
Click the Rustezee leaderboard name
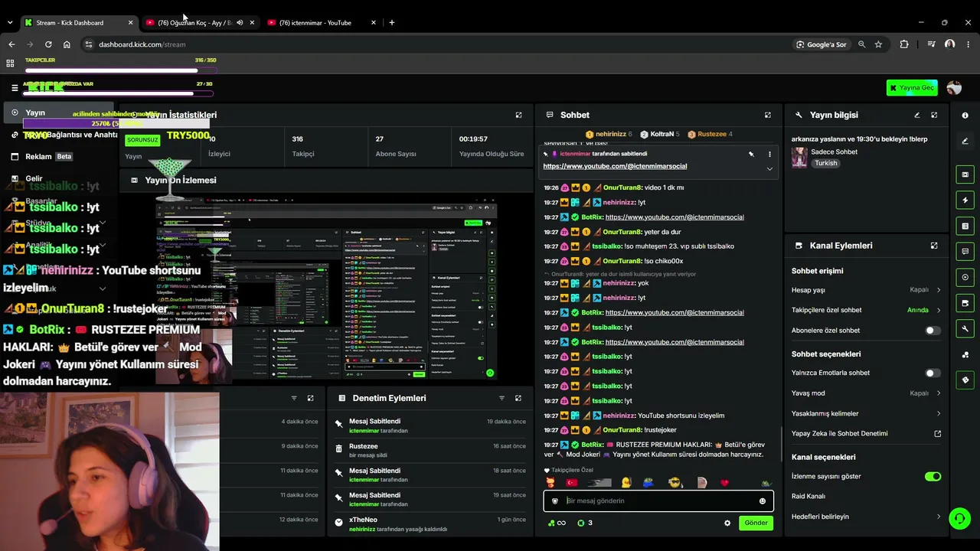(x=712, y=135)
